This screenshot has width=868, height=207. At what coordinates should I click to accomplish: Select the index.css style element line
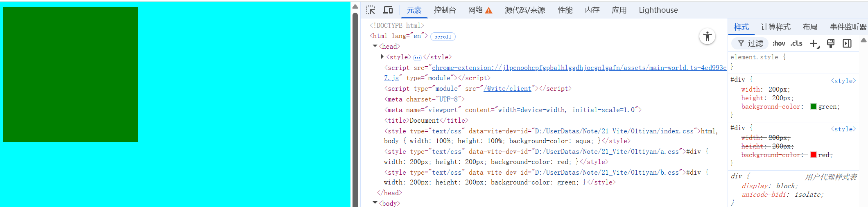(x=551, y=136)
